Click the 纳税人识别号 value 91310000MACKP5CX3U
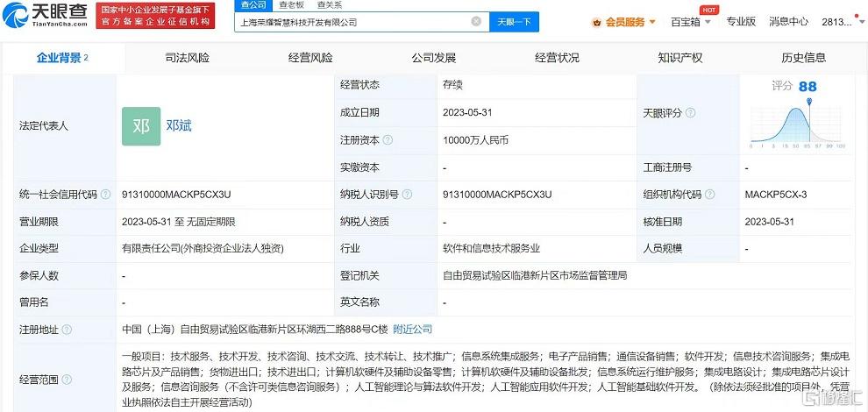 point(497,195)
